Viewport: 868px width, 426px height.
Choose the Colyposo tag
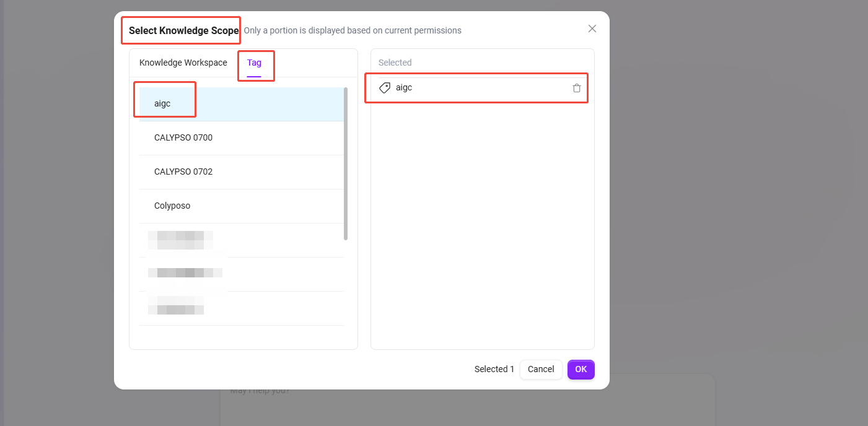172,206
